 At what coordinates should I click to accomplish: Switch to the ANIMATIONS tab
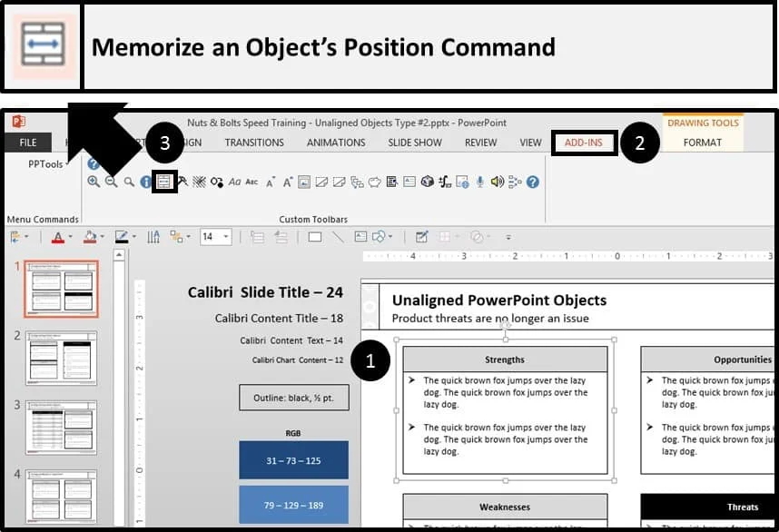coord(336,143)
